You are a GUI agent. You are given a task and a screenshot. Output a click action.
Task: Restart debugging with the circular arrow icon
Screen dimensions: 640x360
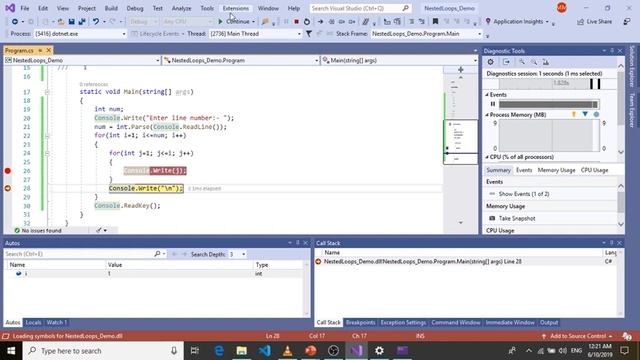(x=307, y=22)
